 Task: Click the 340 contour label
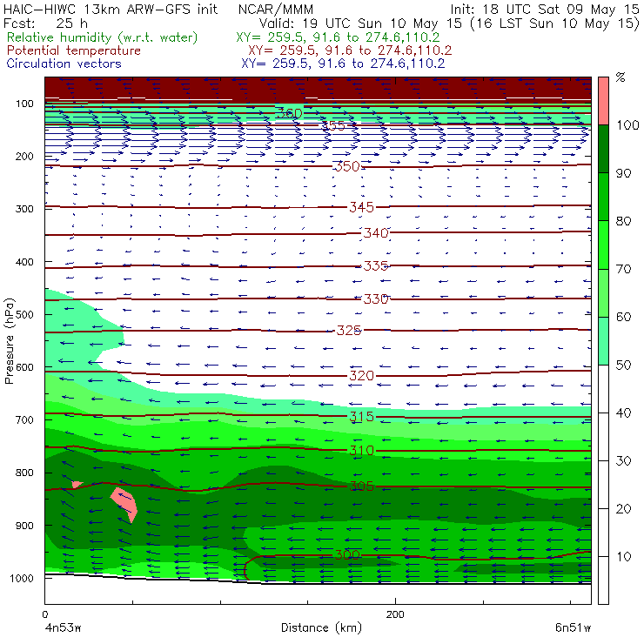click(x=376, y=233)
